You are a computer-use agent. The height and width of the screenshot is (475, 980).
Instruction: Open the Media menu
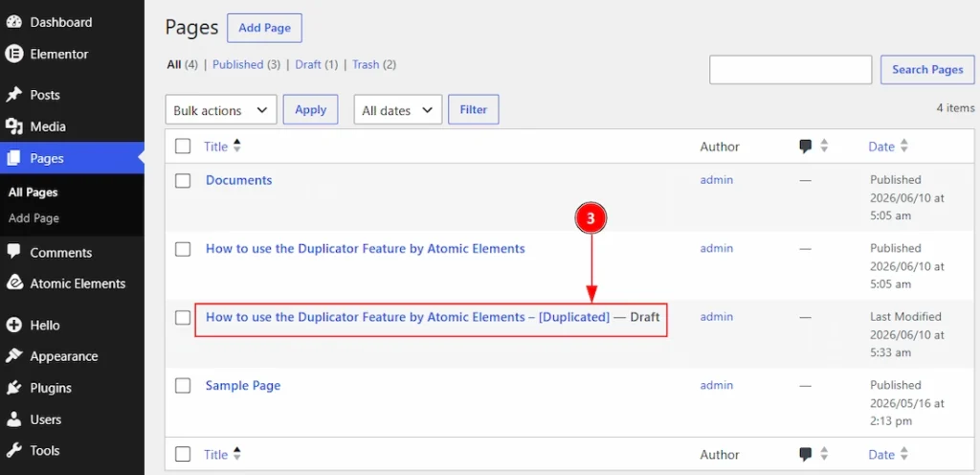(x=48, y=126)
